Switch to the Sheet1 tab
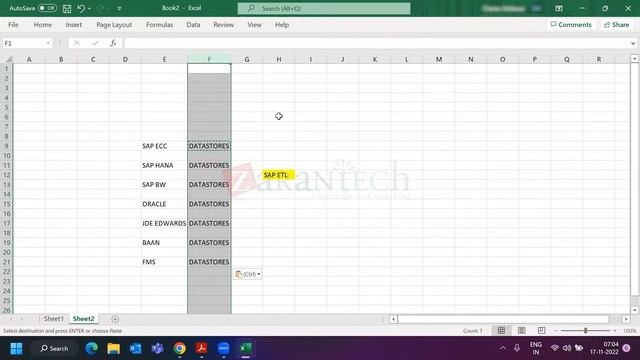This screenshot has width=640, height=360. click(x=53, y=319)
